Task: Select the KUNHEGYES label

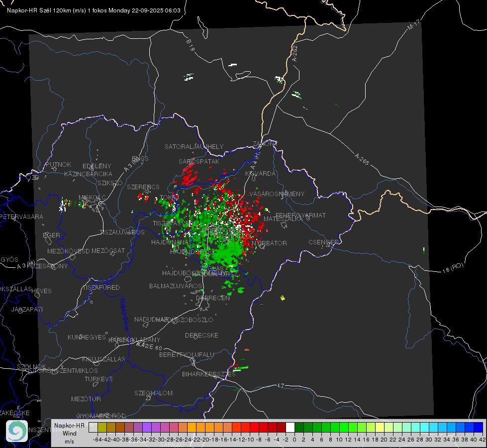Action: 87,337
